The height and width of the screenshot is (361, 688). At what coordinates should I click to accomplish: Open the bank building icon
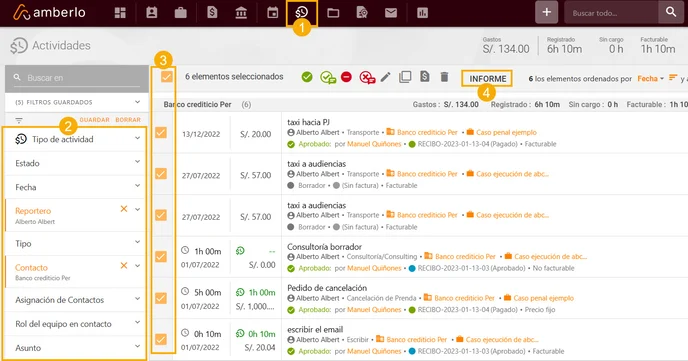click(x=241, y=13)
